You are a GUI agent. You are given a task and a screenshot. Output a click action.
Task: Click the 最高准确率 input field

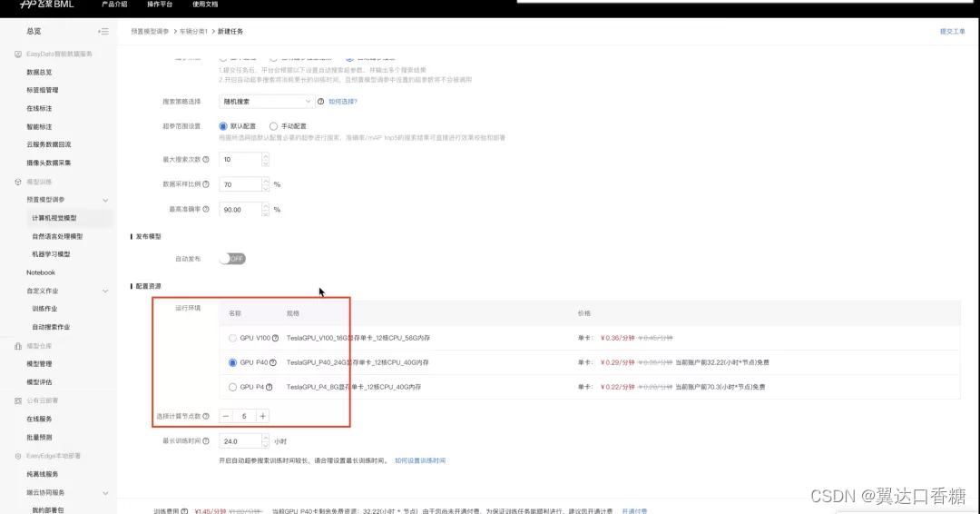240,210
